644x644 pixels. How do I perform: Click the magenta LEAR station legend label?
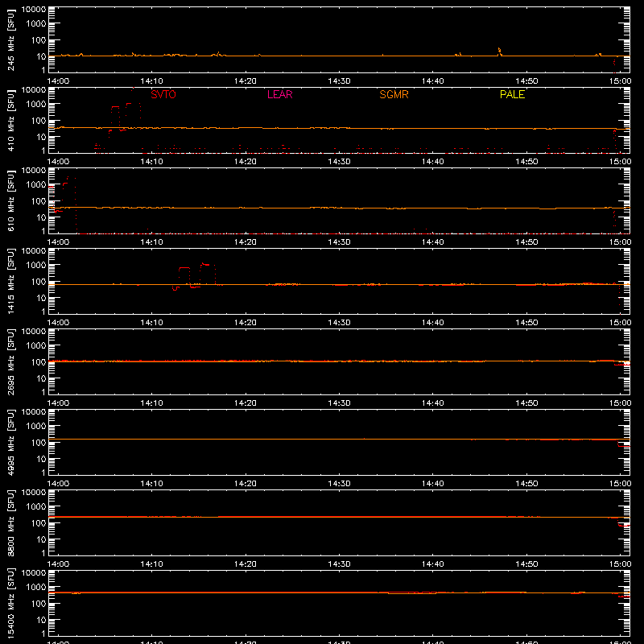point(279,94)
